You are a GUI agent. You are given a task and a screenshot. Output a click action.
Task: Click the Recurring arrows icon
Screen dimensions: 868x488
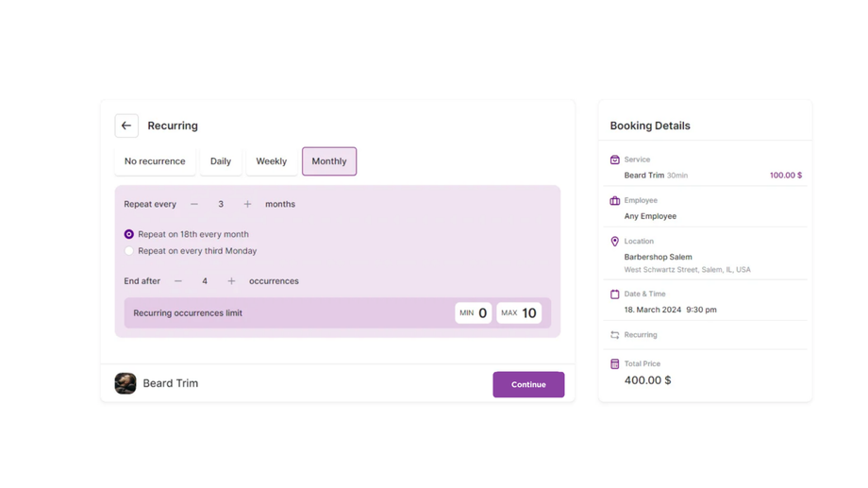pyautogui.click(x=614, y=335)
